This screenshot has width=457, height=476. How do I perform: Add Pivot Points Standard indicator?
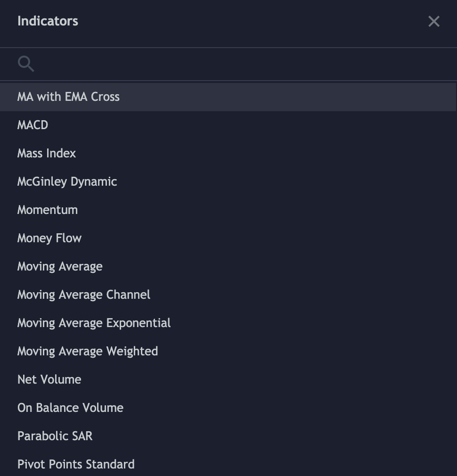(228, 464)
